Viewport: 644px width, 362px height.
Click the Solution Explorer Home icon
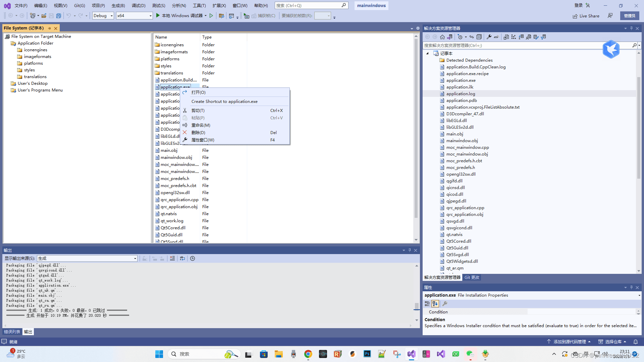click(x=442, y=37)
